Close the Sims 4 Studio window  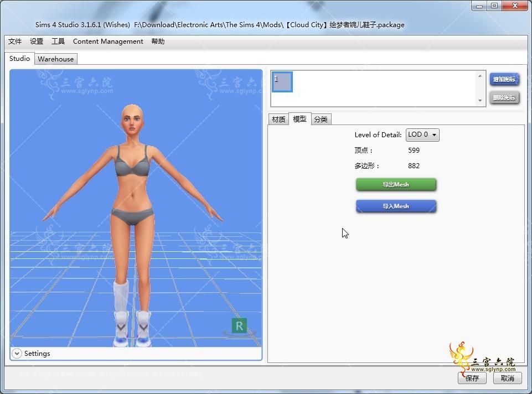(x=515, y=6)
